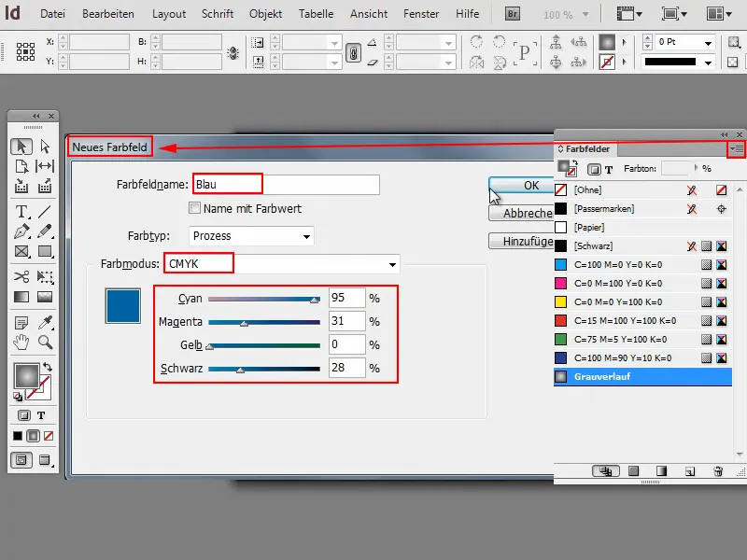Screen dimensions: 747x560
Task: Open the Layout menu
Action: pyautogui.click(x=169, y=14)
